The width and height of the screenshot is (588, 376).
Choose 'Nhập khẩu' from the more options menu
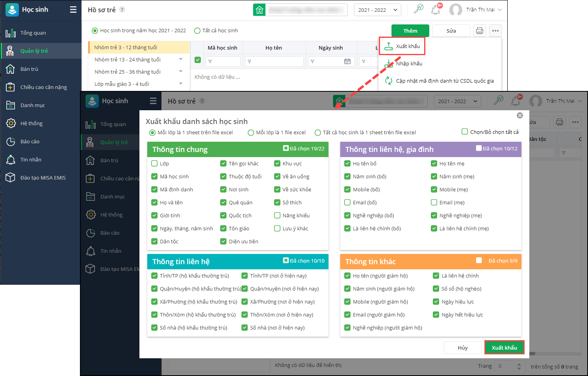click(x=409, y=63)
